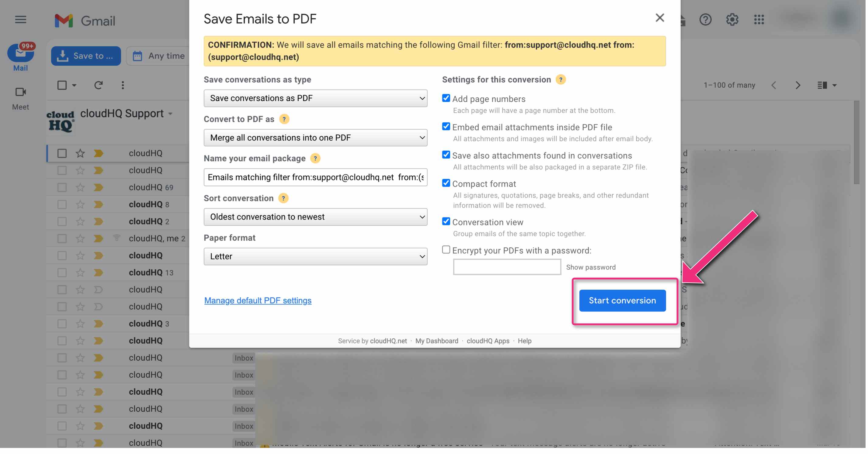Open the More options three-dot menu
868x454 pixels.
point(123,85)
